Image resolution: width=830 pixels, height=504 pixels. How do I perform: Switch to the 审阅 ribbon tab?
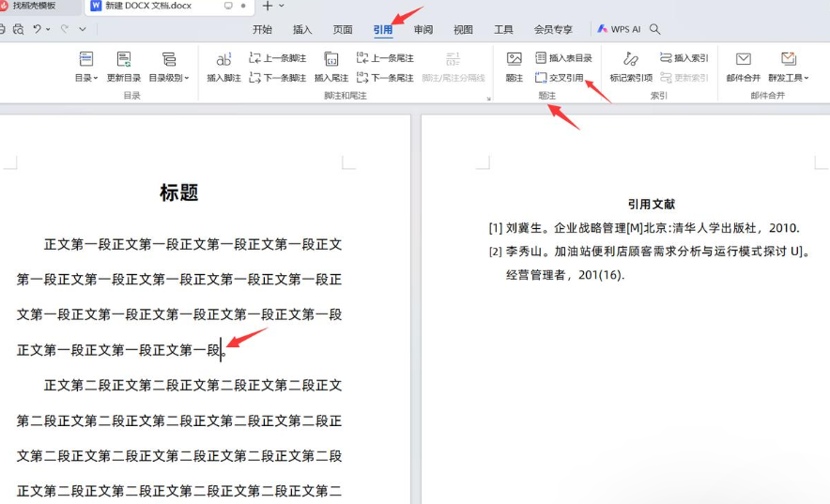pos(423,30)
